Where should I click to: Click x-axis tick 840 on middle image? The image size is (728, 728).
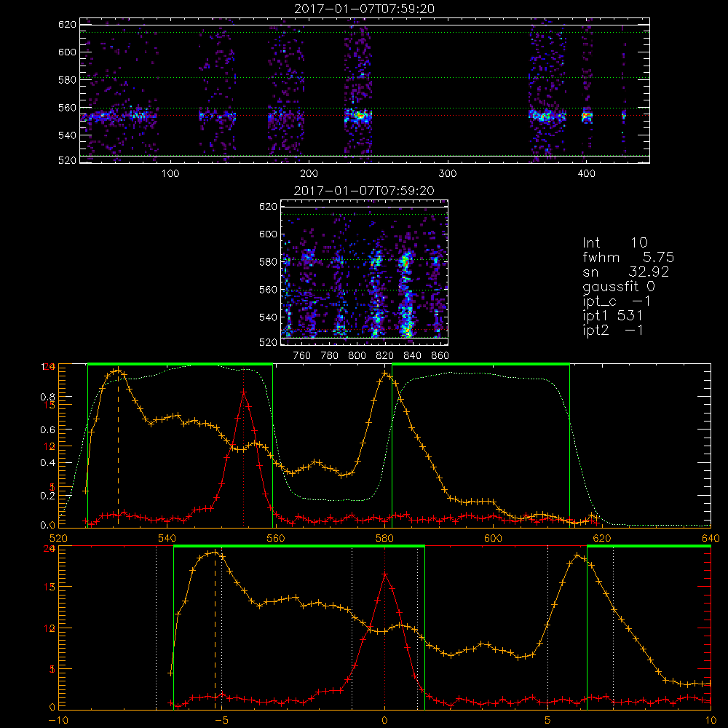[412, 356]
